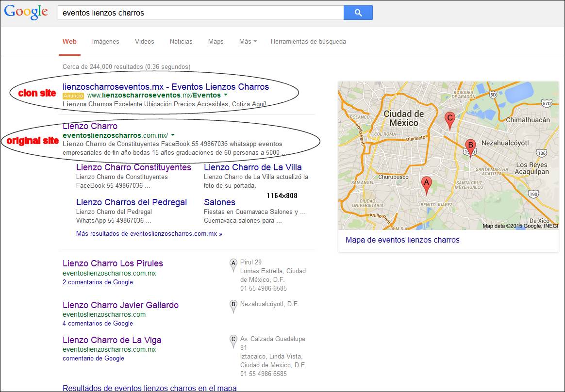This screenshot has width=565, height=392.
Task: Select marker B beside Nezahualcóyotl address
Action: [x=233, y=307]
